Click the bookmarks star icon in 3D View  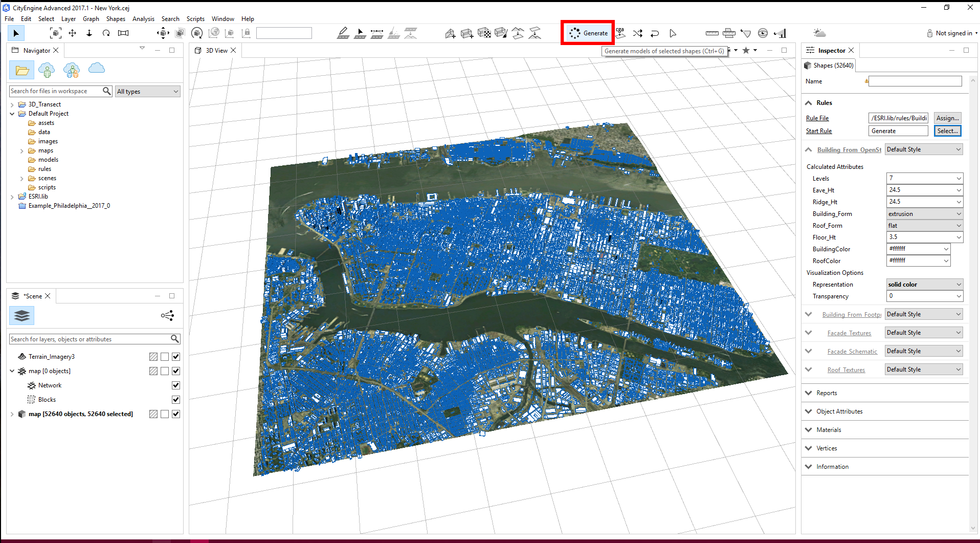(x=746, y=50)
